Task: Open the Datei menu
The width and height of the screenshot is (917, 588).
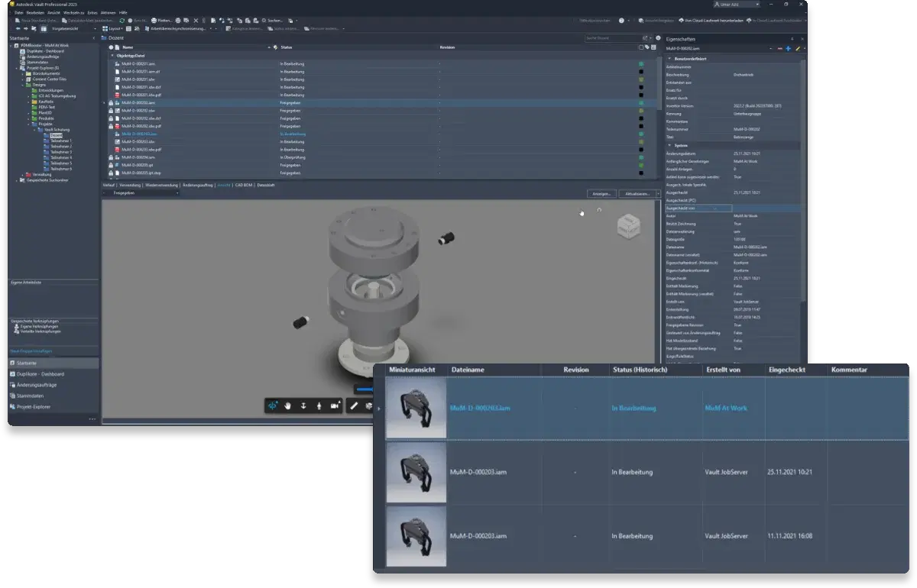Action: [x=19, y=13]
